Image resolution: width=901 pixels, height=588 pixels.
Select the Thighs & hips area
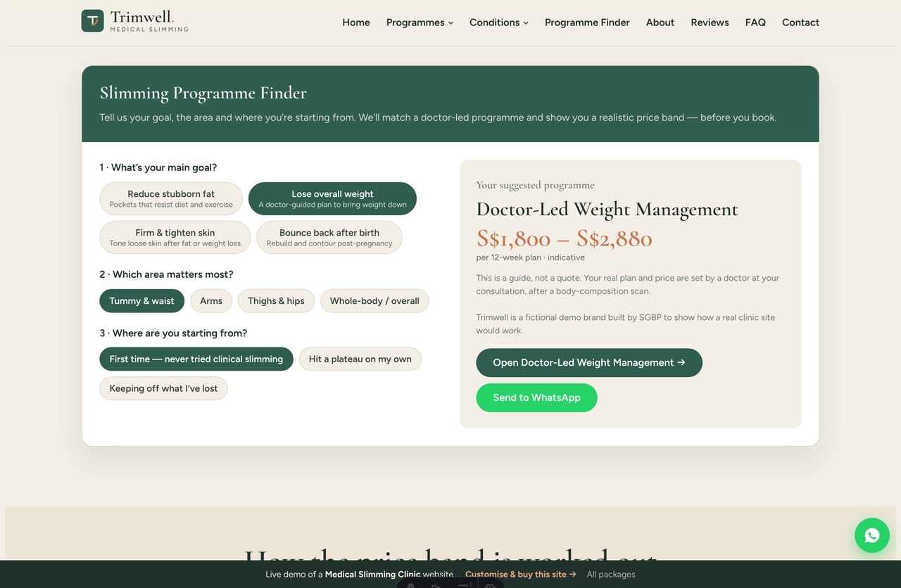point(276,301)
